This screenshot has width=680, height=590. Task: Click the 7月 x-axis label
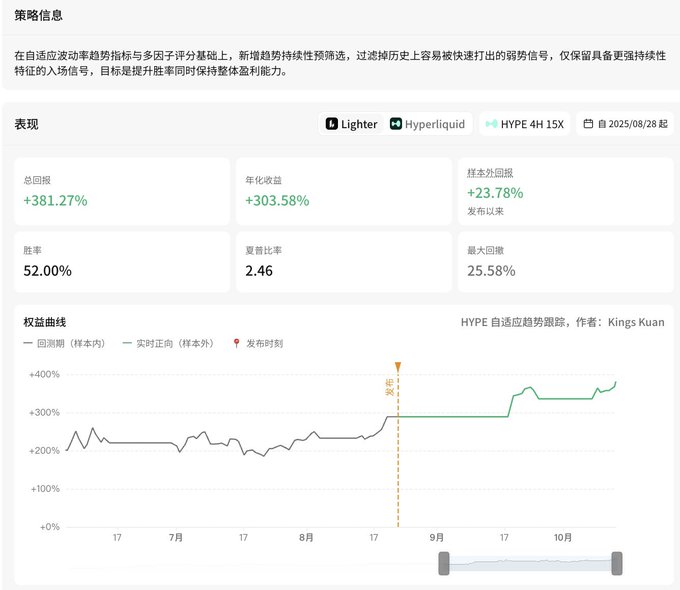coord(176,538)
